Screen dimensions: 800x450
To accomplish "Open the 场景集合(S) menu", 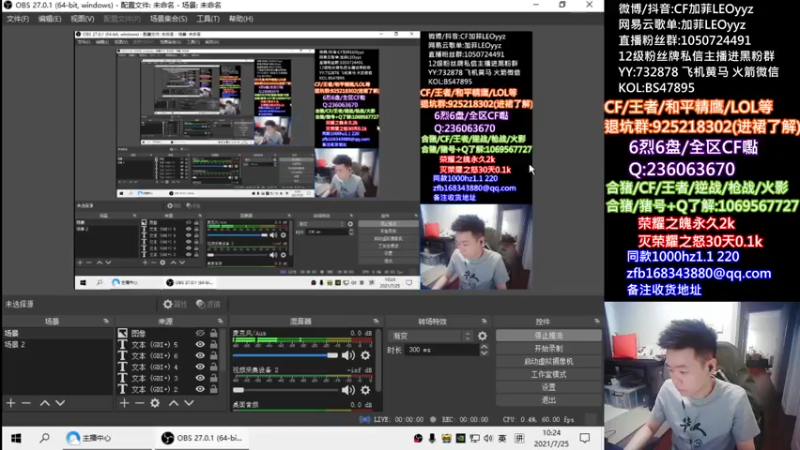I will tap(168, 19).
